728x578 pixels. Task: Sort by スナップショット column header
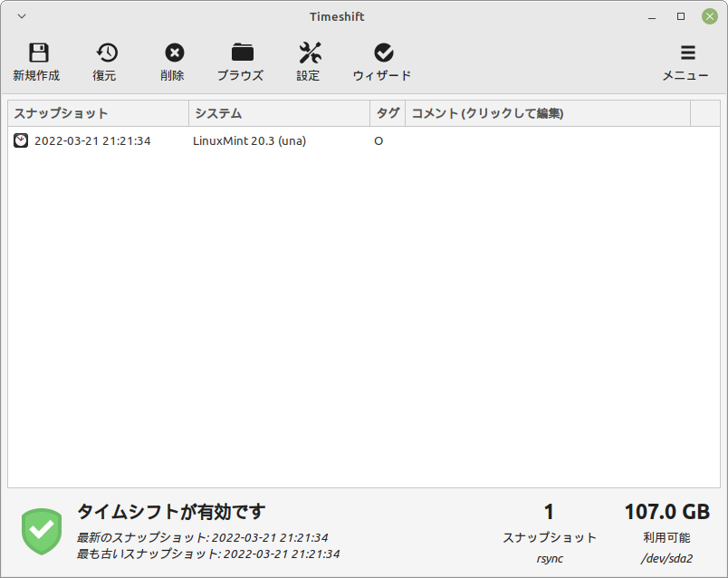pos(98,113)
